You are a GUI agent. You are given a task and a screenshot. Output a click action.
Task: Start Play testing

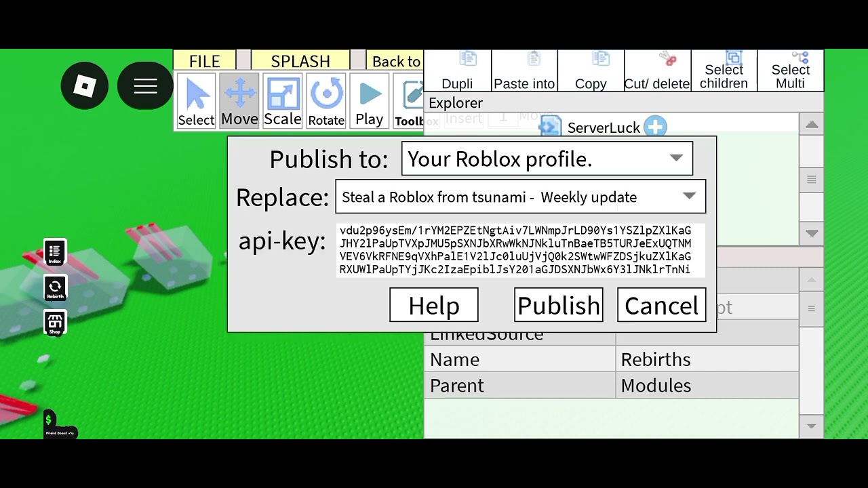pyautogui.click(x=370, y=101)
